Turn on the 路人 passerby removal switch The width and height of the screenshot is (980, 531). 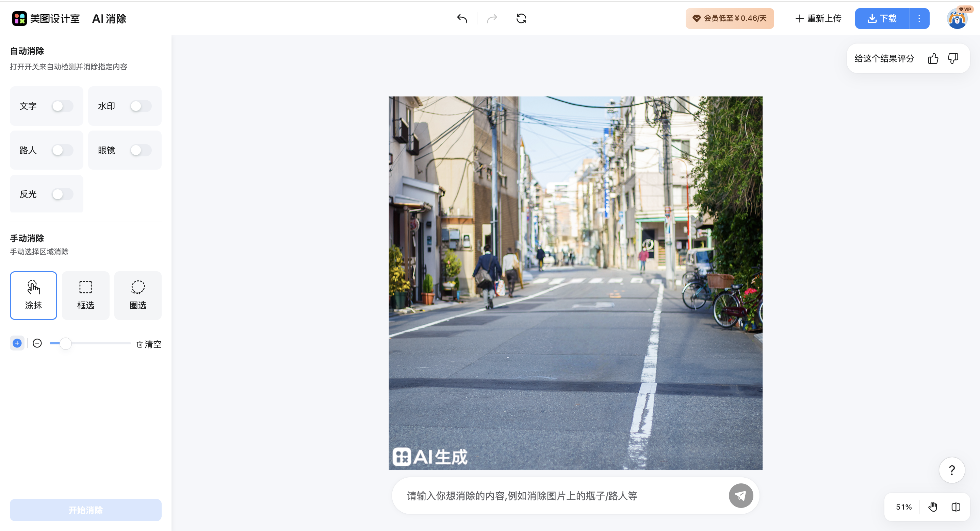[x=62, y=150]
